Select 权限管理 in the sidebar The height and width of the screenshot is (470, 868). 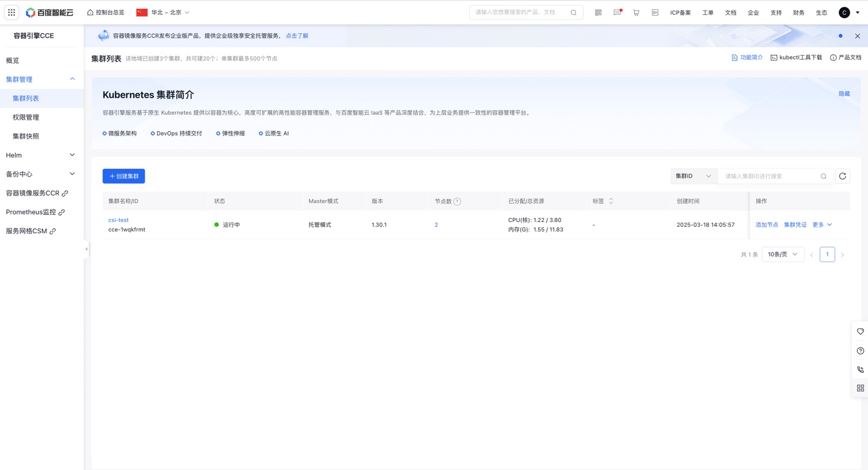pyautogui.click(x=26, y=117)
